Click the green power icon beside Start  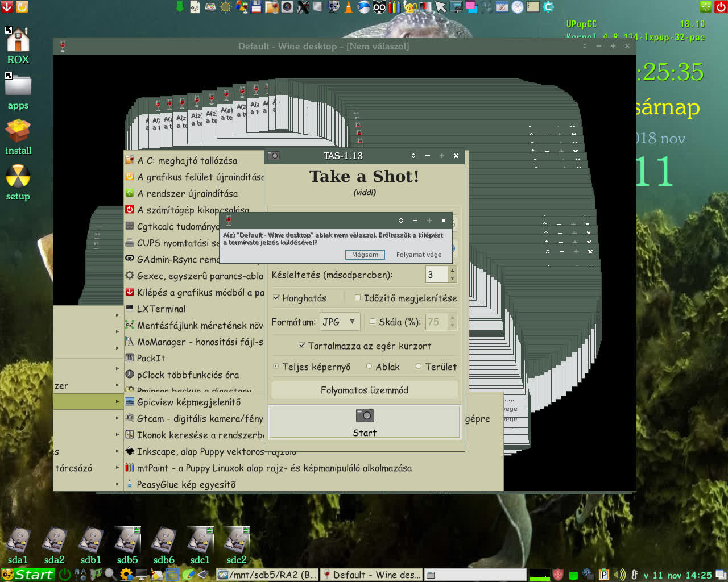65,575
